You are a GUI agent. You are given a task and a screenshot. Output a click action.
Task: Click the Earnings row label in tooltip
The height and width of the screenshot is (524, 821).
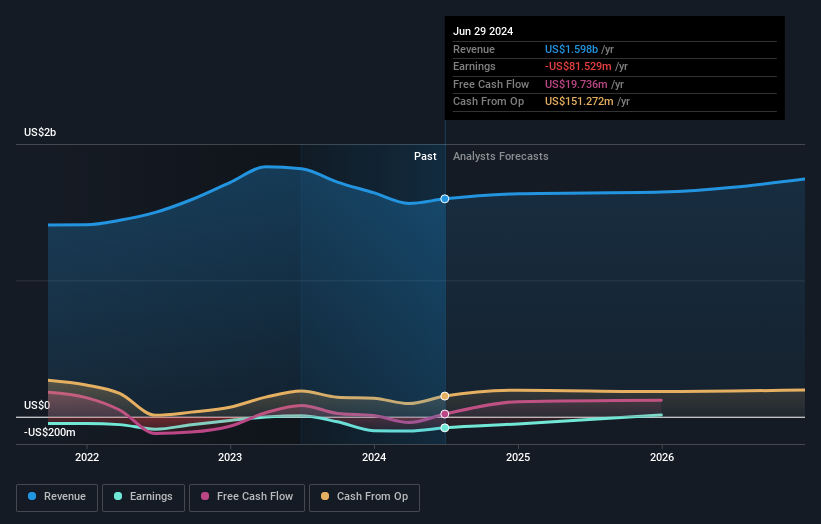point(474,66)
